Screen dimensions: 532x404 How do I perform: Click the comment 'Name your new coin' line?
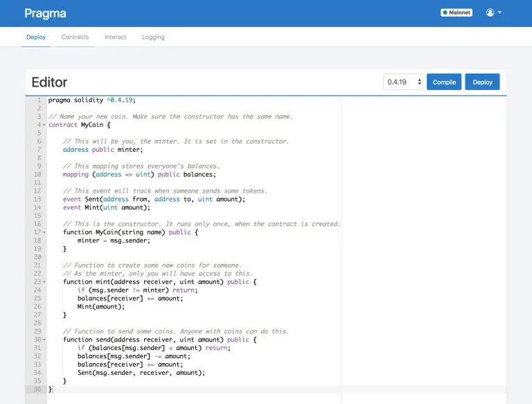tap(170, 116)
